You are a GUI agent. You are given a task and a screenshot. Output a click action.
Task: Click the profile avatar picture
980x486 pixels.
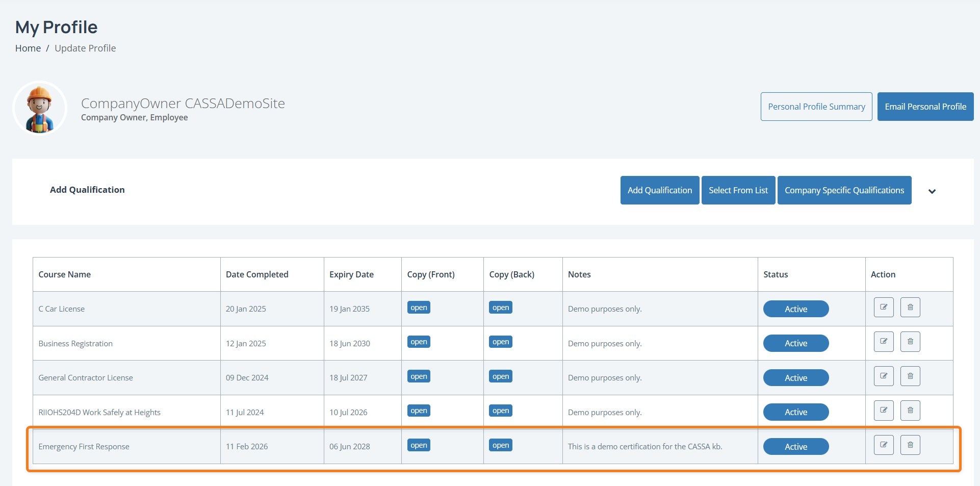click(x=40, y=109)
